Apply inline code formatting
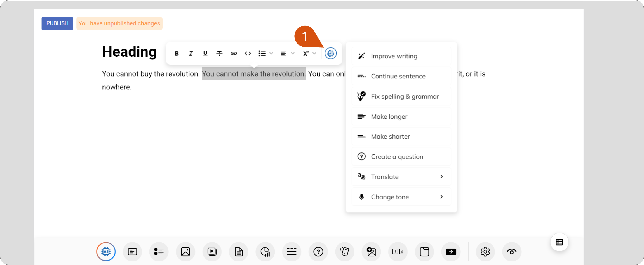This screenshot has width=644, height=265. pyautogui.click(x=248, y=53)
